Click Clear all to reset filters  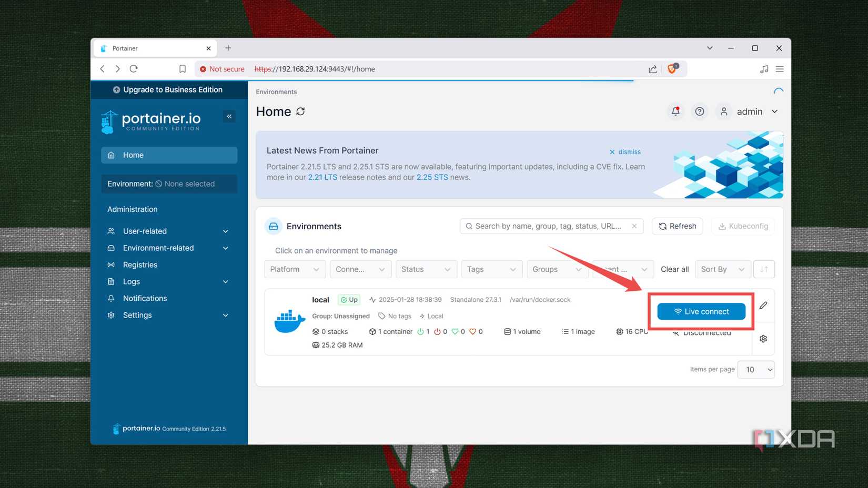click(x=674, y=269)
